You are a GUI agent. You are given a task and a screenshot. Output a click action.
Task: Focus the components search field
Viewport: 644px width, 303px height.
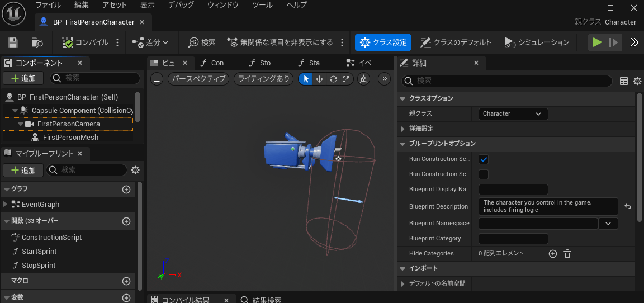95,78
